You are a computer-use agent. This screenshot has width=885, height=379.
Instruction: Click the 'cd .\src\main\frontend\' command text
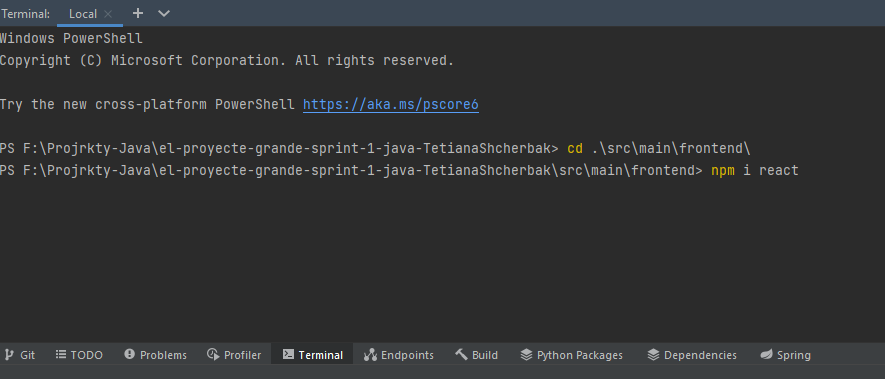coord(659,149)
